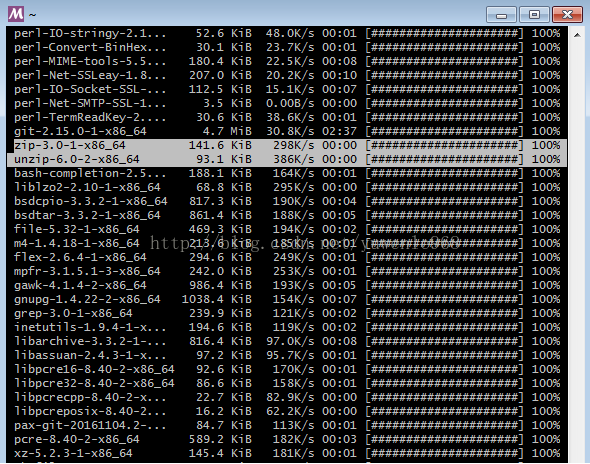Click the highlighted zip-3.0-1-x86_64 line
Image resolution: width=590 pixels, height=464 pixels.
click(287, 145)
